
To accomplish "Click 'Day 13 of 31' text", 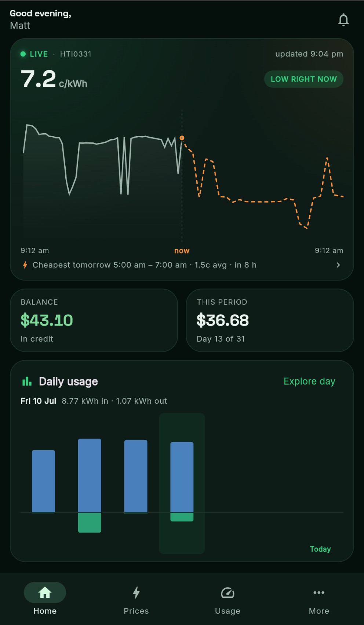I will (x=221, y=339).
